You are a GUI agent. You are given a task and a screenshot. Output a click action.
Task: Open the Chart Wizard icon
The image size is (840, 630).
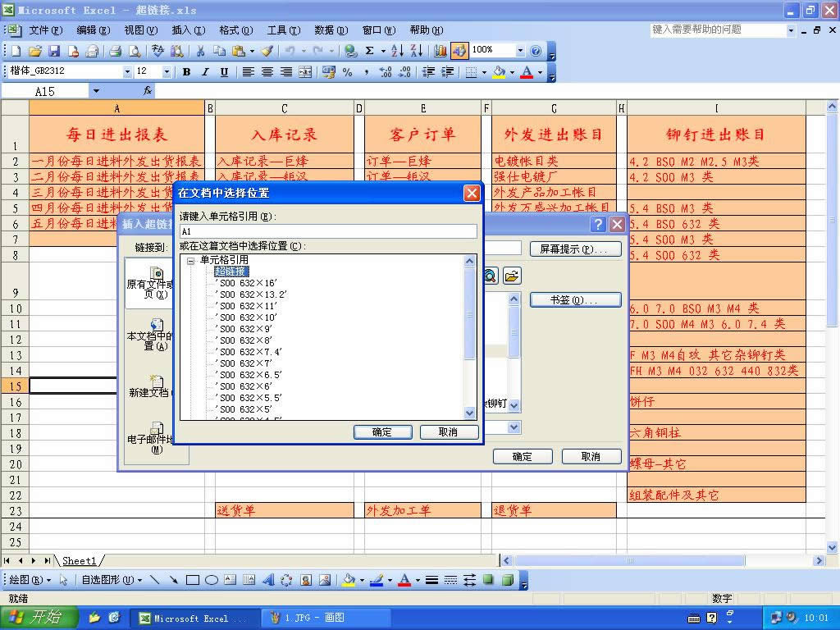click(441, 51)
